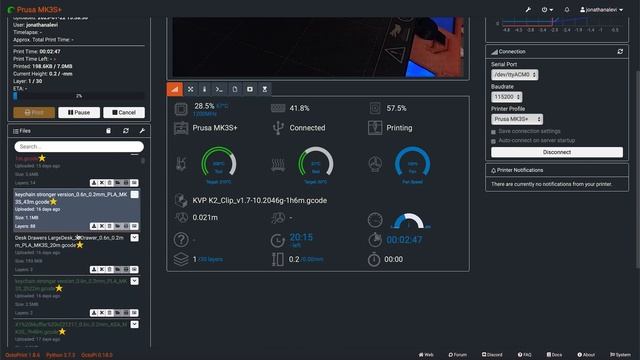Print the highlighted keychain 43m.gcode file
640x360 pixels.
126,226
